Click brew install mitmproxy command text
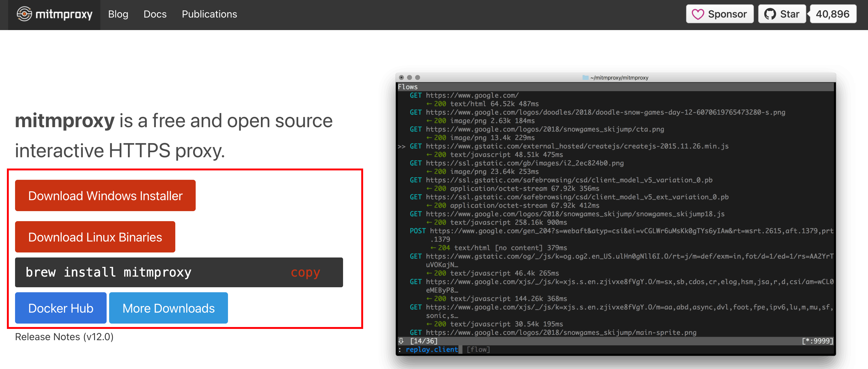Screen dimensions: 868x369 [x=109, y=272]
